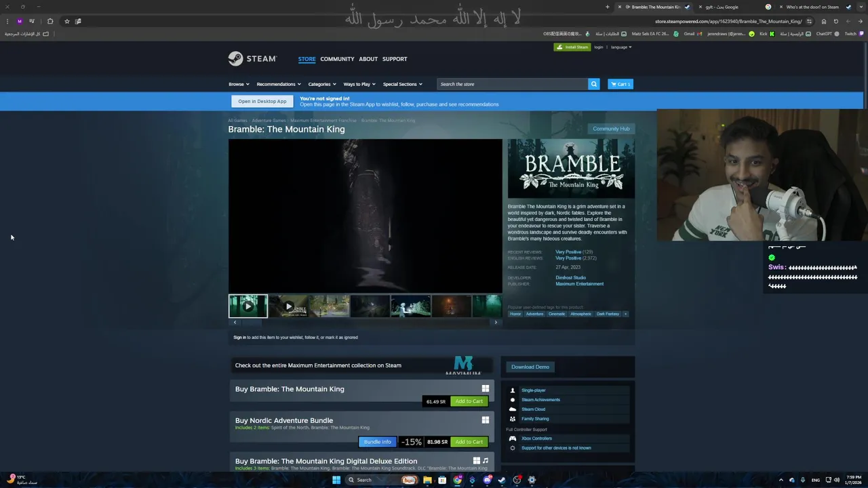This screenshot has height=488, width=868.
Task: Open the STORE menu tab
Action: point(307,59)
